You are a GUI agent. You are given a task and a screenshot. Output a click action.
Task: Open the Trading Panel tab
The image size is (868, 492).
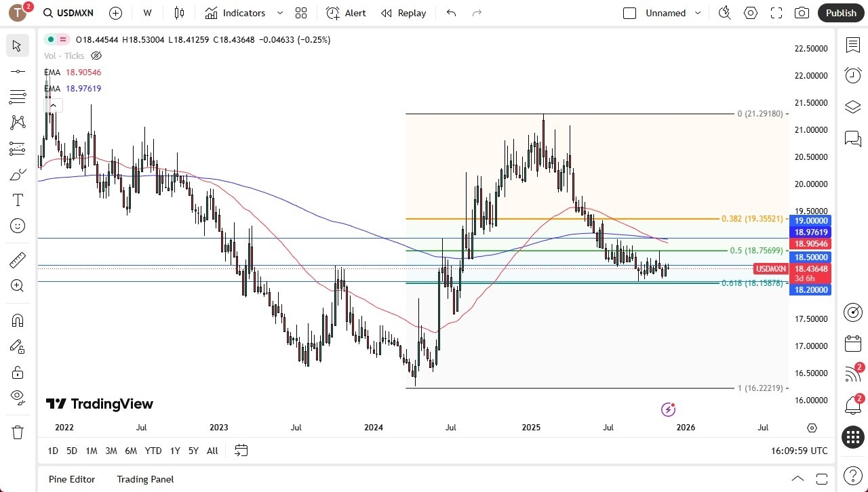click(145, 479)
